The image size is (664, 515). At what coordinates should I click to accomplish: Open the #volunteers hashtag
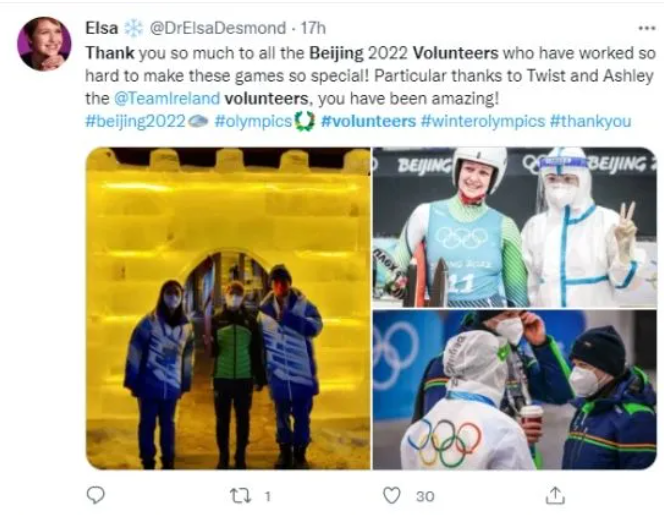(x=368, y=121)
